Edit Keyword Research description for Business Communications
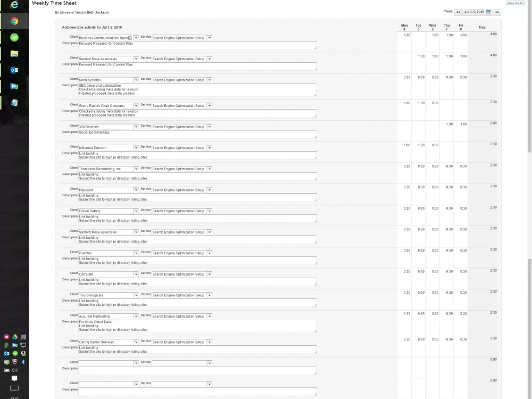This screenshot has width=532, height=399. pyautogui.click(x=197, y=45)
